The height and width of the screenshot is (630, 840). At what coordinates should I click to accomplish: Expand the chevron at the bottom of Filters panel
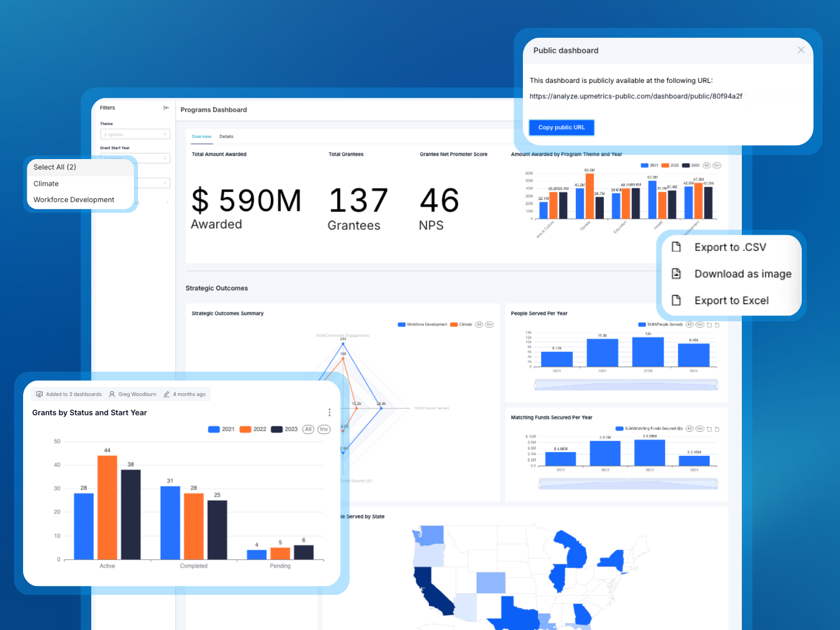pos(167,201)
